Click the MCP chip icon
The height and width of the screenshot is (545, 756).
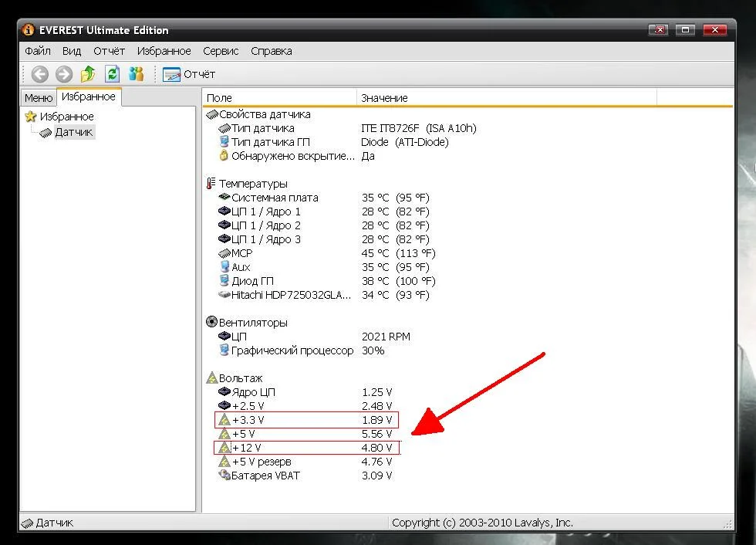pos(224,253)
